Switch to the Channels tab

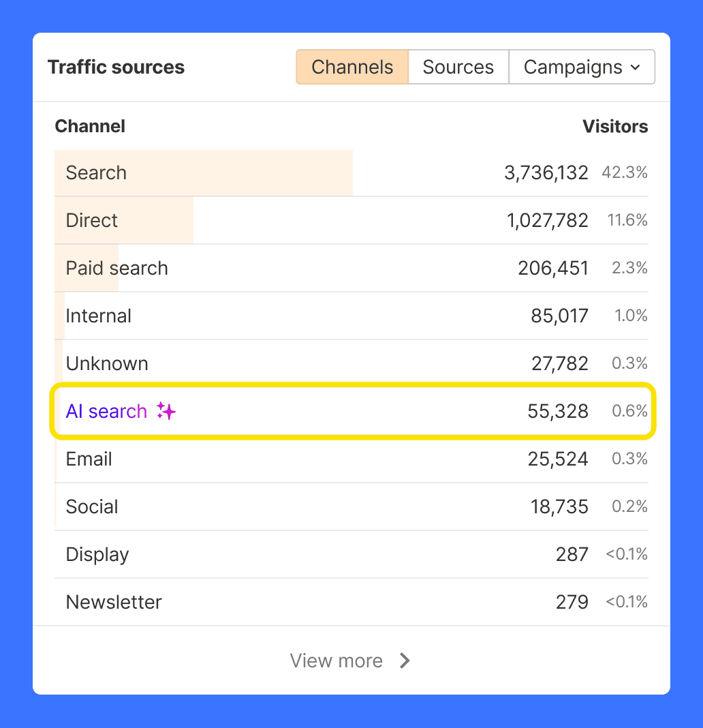tap(352, 67)
